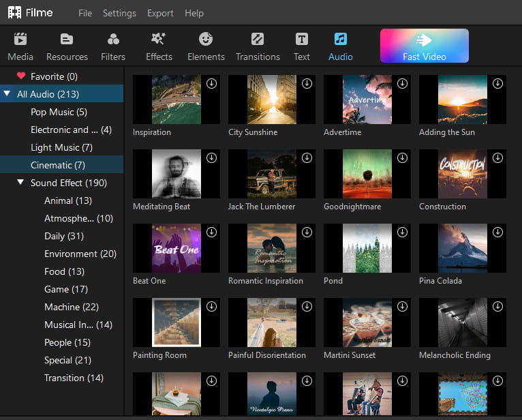Download the Construction audio track

click(x=497, y=157)
